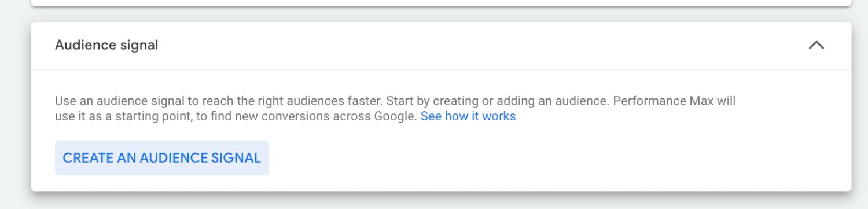This screenshot has height=209, width=868.
Task: Start creating a new audience signal
Action: click(x=162, y=158)
